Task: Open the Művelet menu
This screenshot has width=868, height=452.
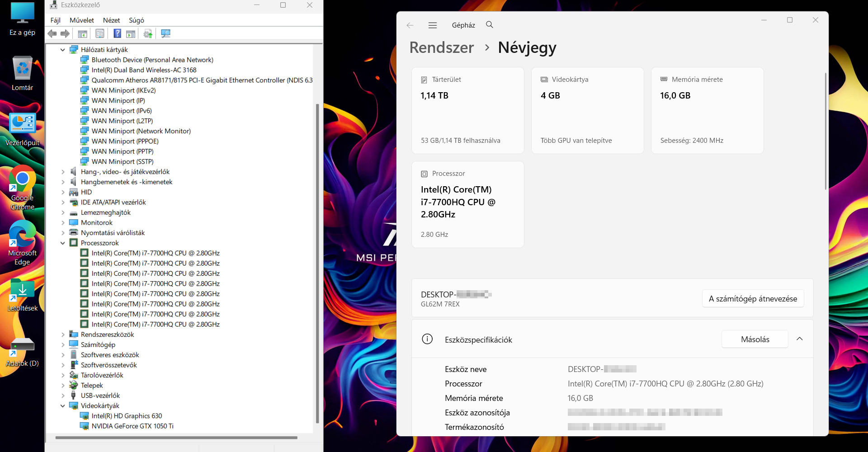Action: click(x=82, y=20)
